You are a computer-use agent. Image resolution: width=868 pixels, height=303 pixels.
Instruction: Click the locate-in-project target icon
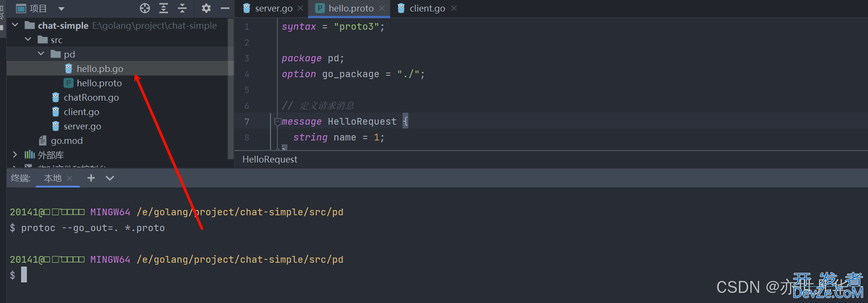(145, 8)
